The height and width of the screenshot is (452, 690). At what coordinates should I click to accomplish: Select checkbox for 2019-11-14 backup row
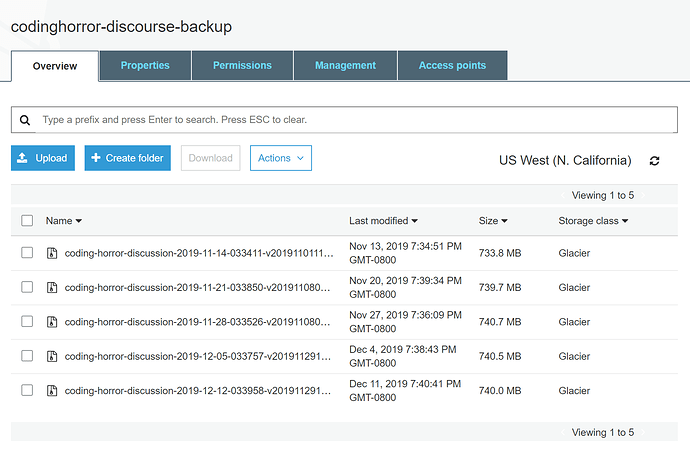(27, 253)
